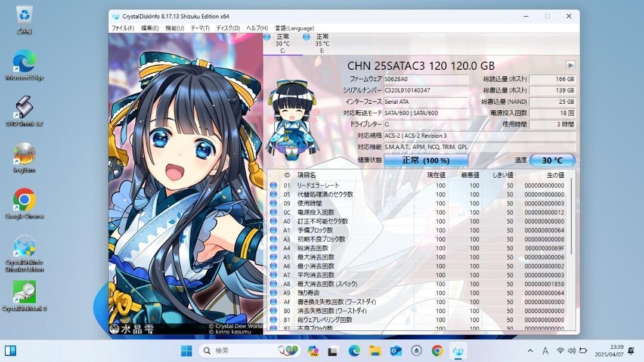Screen dimensions: 644x362
Task: Select CrystalDiskInfo Shizuku Edition desktop shortcut
Action: (24, 253)
